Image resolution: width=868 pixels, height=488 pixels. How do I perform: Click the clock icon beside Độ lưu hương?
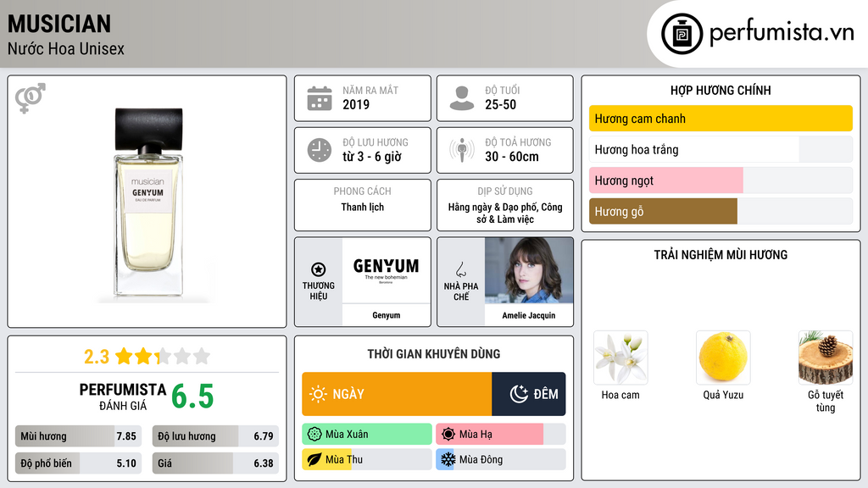point(320,150)
